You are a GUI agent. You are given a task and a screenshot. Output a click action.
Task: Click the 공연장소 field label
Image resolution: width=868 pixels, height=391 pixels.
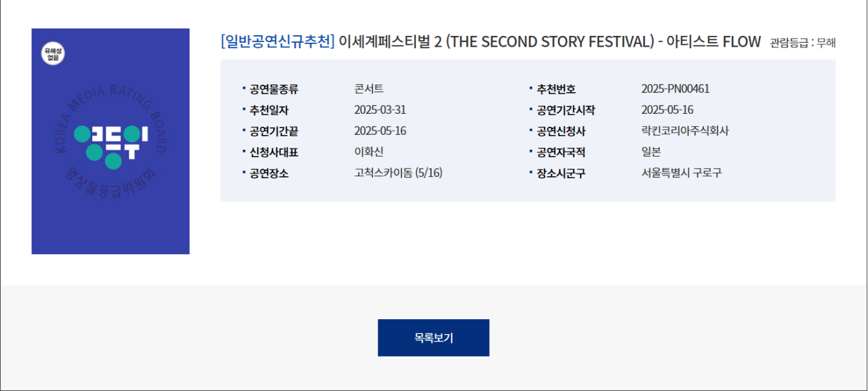pos(269,173)
